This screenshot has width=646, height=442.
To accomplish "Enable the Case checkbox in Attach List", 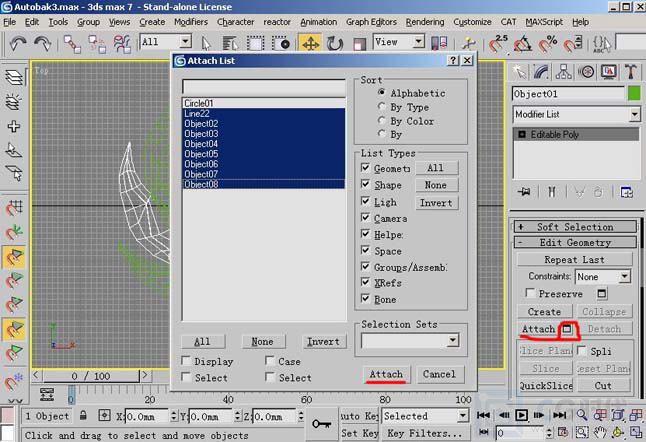I will 270,361.
